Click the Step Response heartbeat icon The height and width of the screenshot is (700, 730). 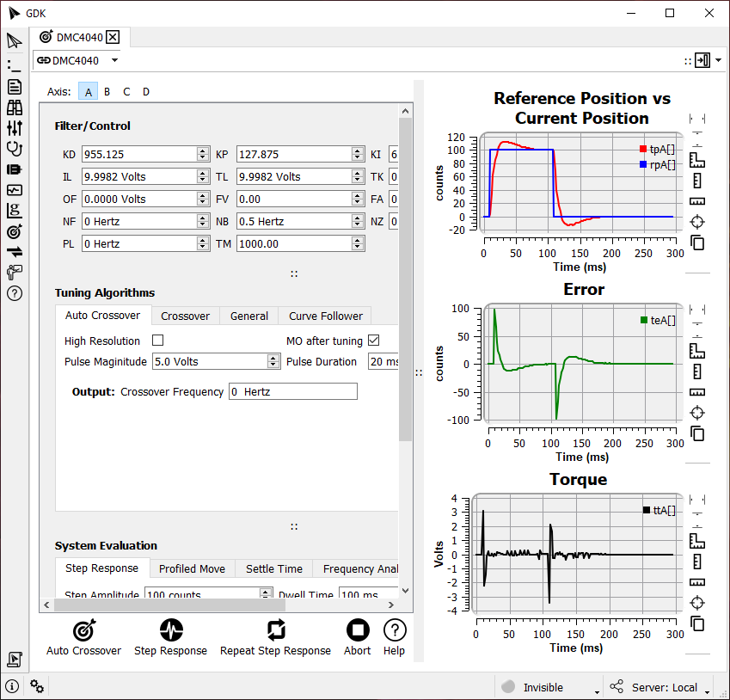tap(170, 630)
